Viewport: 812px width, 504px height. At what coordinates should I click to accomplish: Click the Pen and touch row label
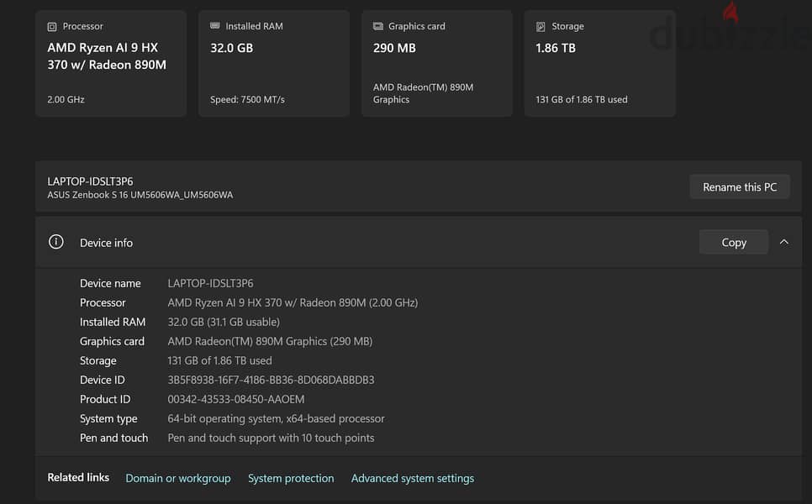point(114,438)
